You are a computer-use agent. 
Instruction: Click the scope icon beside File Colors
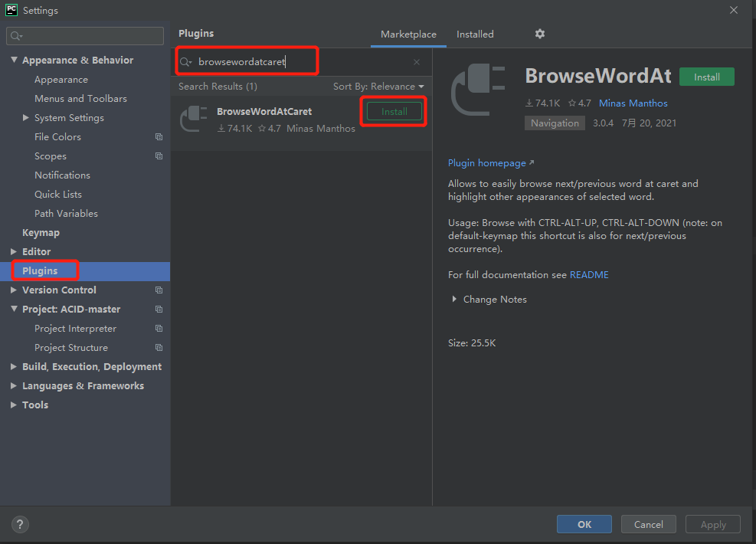click(158, 136)
